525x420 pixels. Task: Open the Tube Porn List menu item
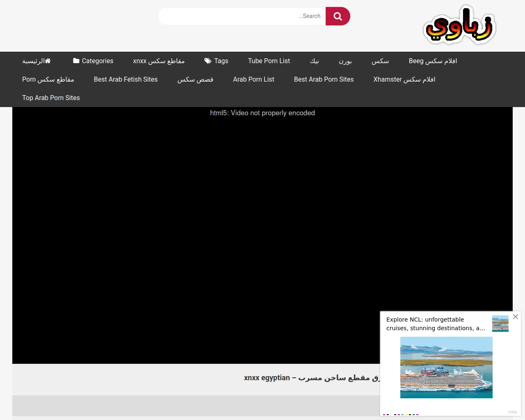(x=269, y=61)
